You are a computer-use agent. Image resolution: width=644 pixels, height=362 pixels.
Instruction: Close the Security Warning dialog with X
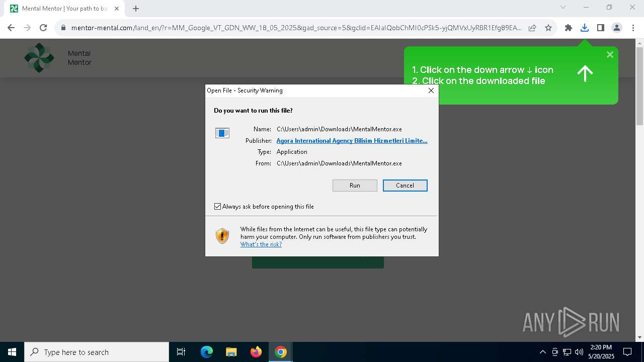click(431, 90)
